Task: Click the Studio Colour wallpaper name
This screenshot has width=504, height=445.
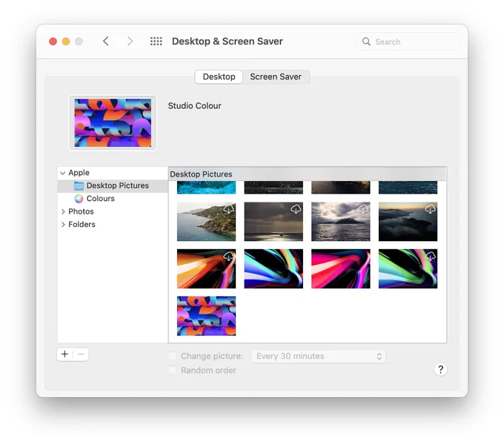Action: pyautogui.click(x=194, y=106)
